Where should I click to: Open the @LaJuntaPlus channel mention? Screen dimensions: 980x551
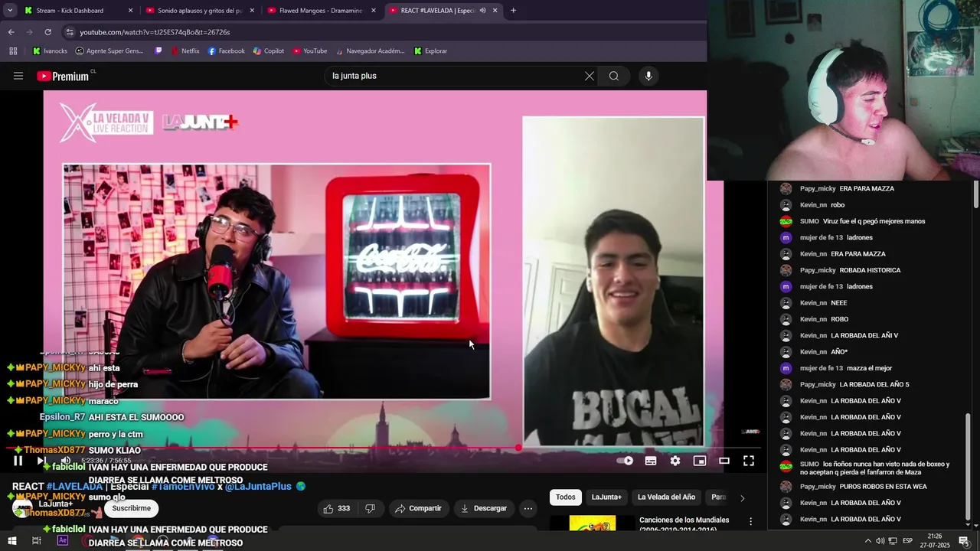[x=258, y=486]
